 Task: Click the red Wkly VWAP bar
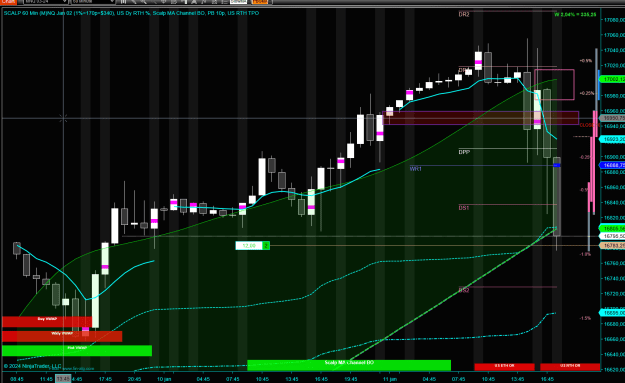(62, 336)
